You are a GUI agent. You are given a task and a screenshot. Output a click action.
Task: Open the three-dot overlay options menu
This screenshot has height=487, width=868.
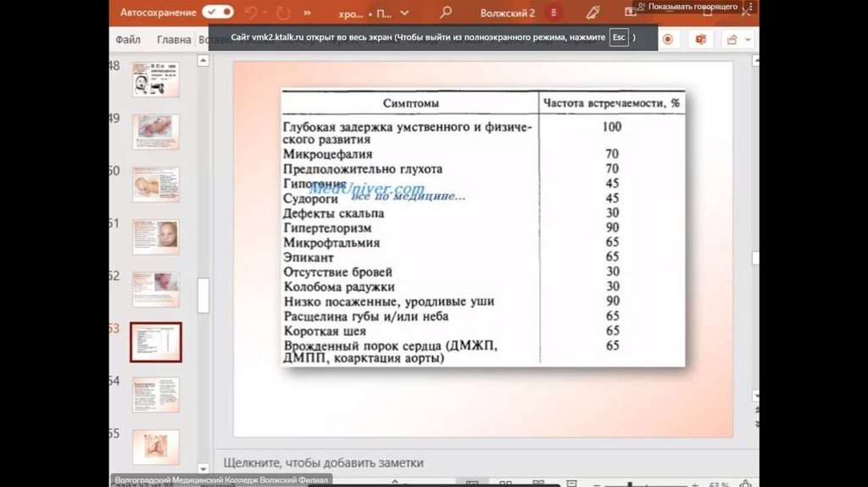click(750, 7)
